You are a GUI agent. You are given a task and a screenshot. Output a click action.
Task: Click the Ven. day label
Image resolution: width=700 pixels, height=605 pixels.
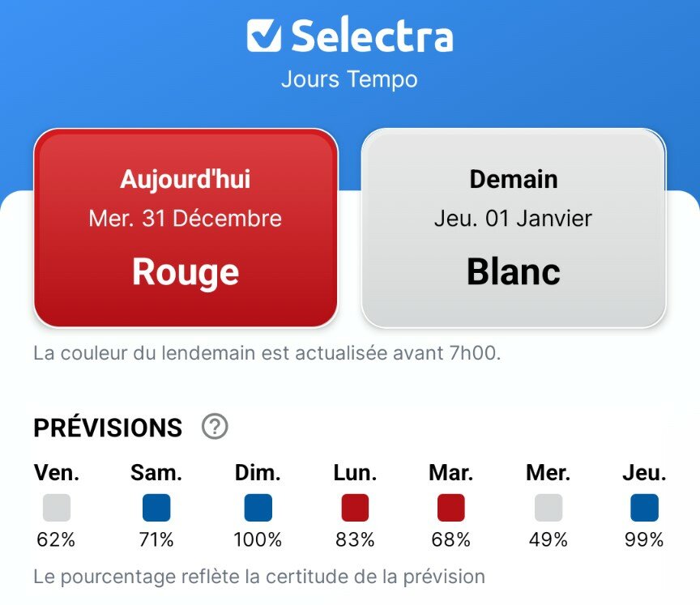tap(57, 473)
